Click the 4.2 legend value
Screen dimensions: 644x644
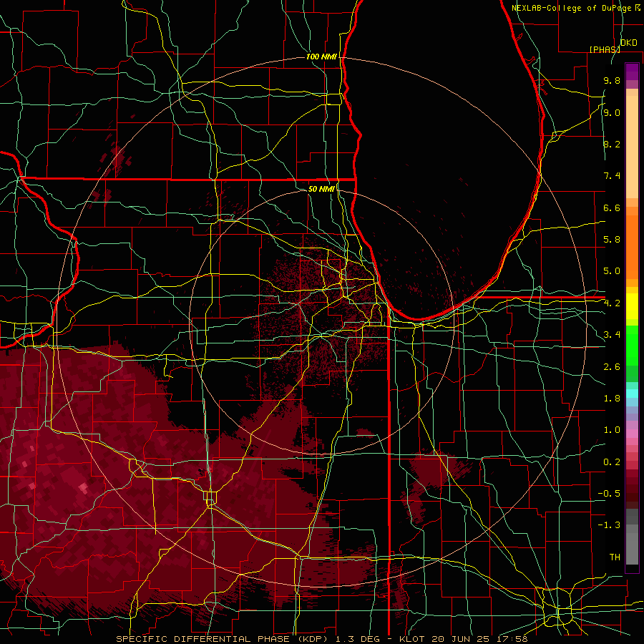612,303
